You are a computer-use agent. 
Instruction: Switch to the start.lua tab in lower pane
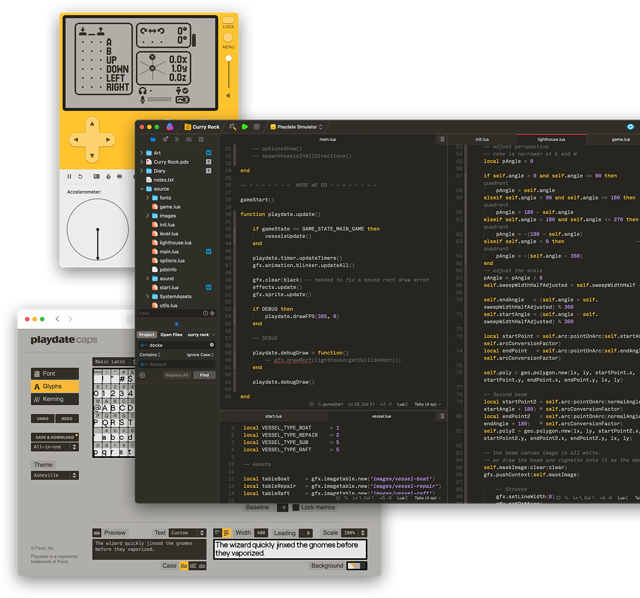pyautogui.click(x=273, y=416)
